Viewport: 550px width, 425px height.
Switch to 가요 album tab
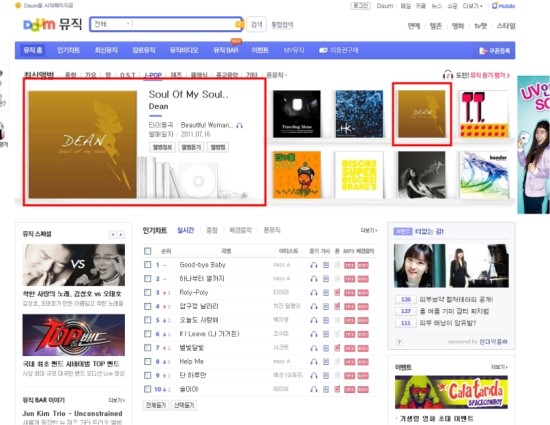[x=90, y=75]
